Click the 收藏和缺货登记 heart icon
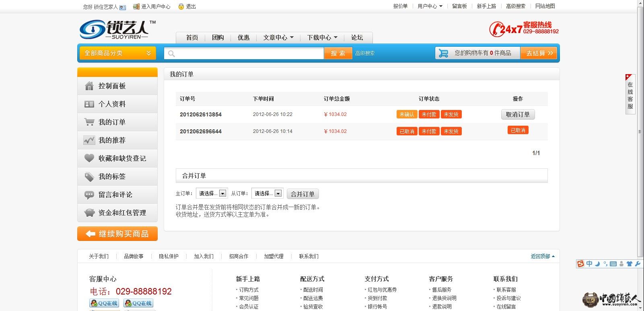 (x=89, y=158)
